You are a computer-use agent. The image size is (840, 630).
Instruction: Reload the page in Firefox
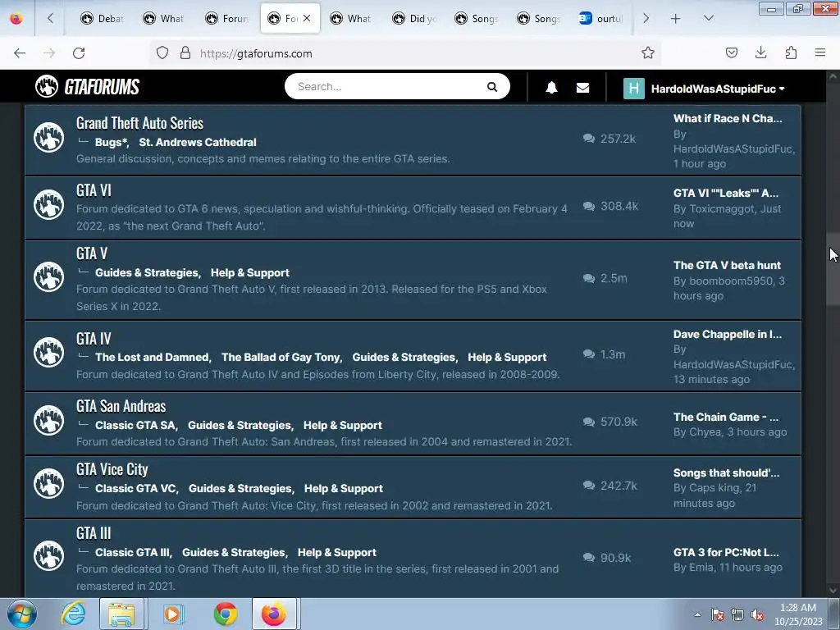pos(79,53)
